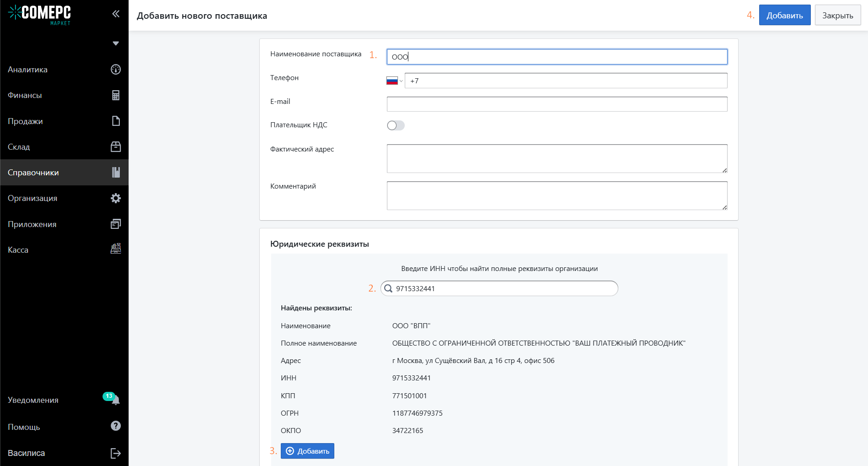This screenshot has height=466, width=868.
Task: Click the found name ООО "ВПП"
Action: tap(412, 326)
